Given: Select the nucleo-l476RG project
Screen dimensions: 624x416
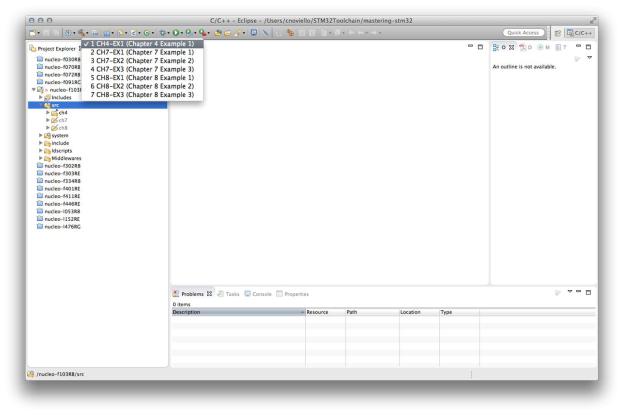Looking at the screenshot, I should (58, 227).
